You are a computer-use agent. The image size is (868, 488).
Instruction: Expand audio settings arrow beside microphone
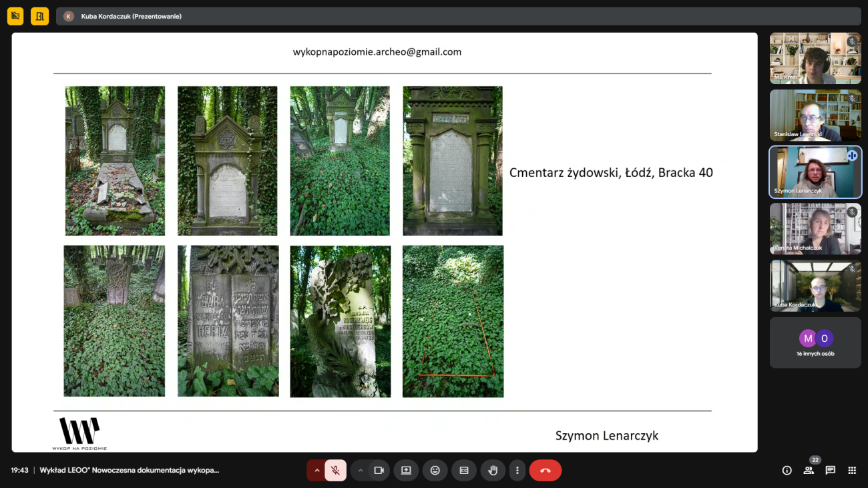point(317,471)
